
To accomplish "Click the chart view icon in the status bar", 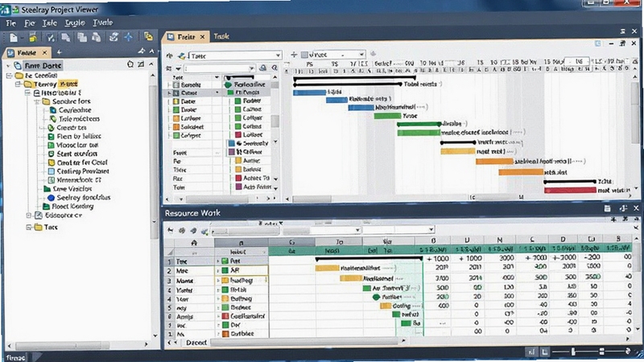I will click(532, 352).
